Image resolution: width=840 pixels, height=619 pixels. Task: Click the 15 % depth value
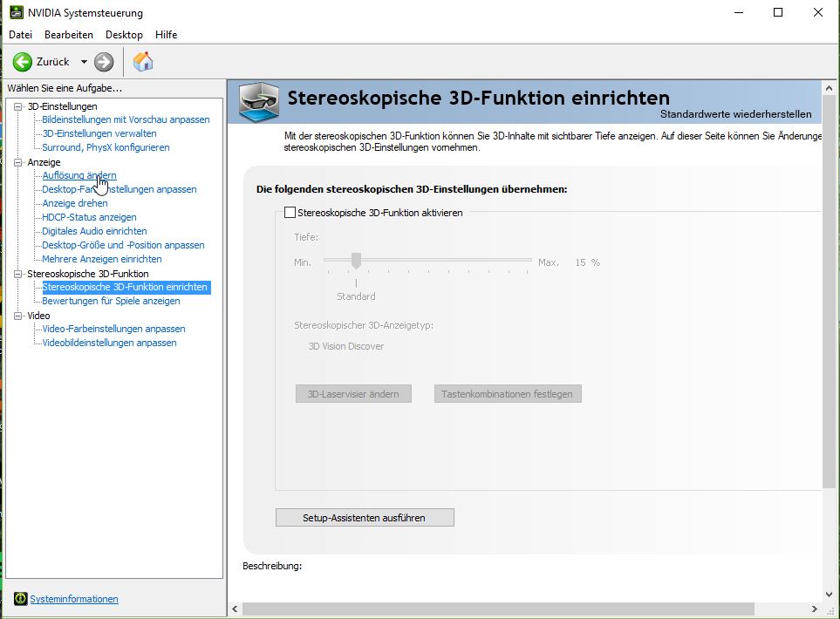[588, 262]
